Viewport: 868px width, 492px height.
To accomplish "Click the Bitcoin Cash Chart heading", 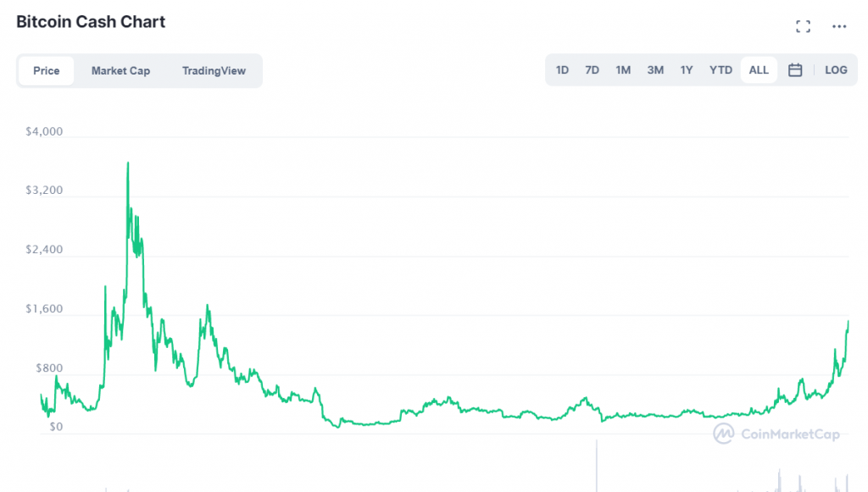I will point(90,21).
